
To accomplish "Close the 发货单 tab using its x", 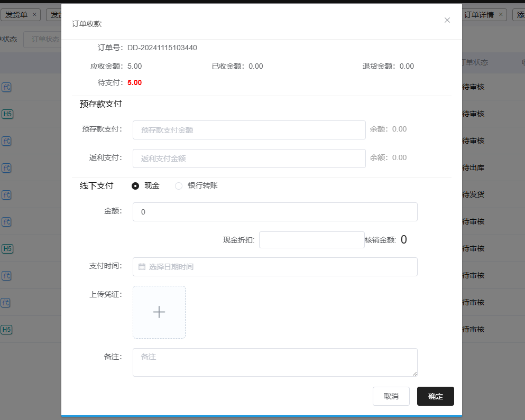I will coord(34,15).
